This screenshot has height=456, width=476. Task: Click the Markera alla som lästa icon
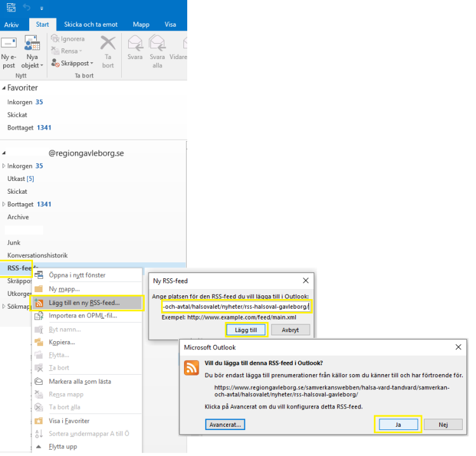tap(39, 381)
